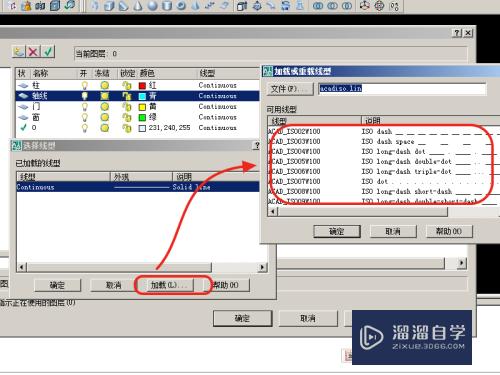Open the yellow color swatch of layer 门

[x=142, y=107]
